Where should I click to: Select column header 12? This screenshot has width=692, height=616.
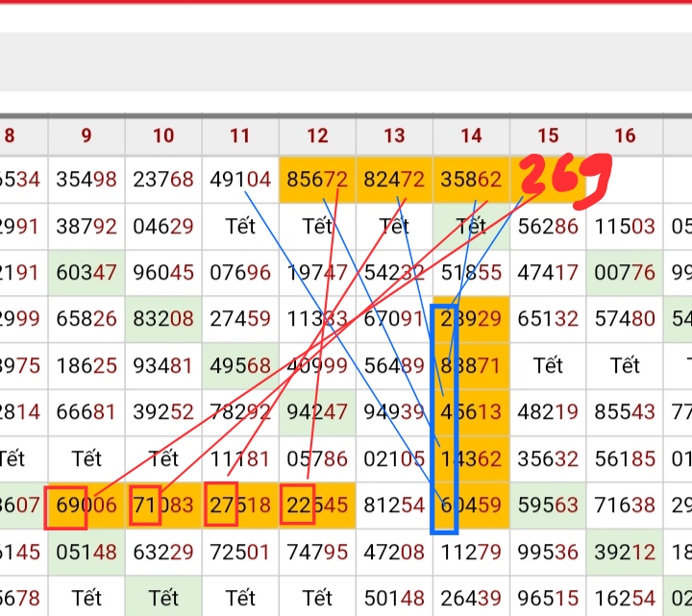pyautogui.click(x=317, y=136)
